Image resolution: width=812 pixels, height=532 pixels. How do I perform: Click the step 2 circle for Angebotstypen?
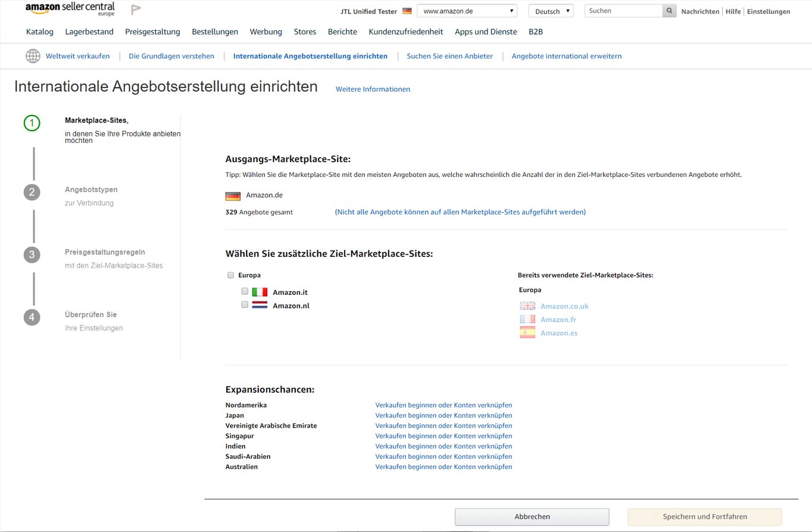[32, 192]
